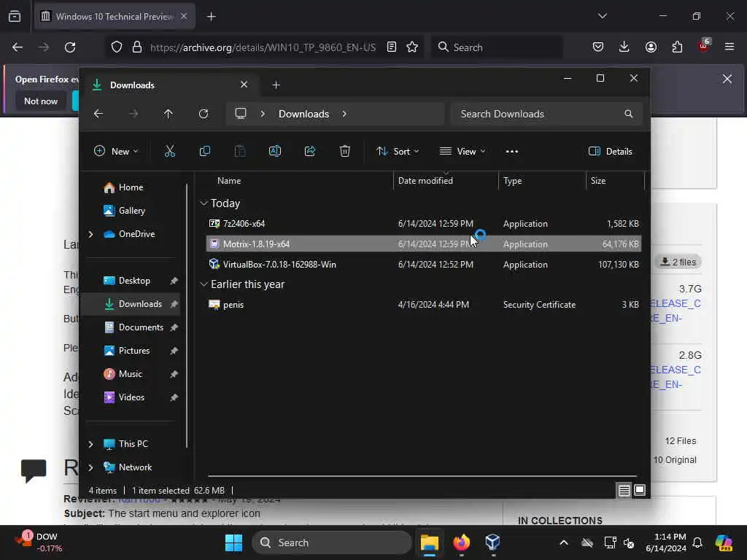747x560 pixels.
Task: Open Firefox tracking protection shield icon
Action: [117, 47]
